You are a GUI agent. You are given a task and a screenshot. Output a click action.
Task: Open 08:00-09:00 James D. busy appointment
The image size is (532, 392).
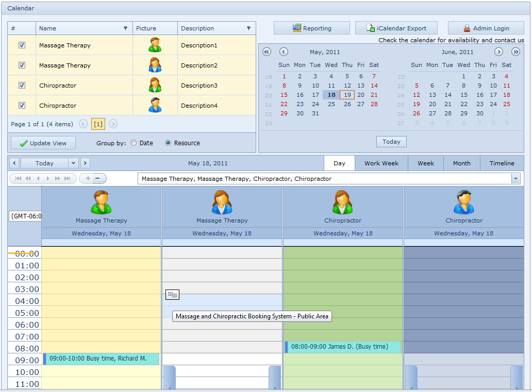(343, 347)
